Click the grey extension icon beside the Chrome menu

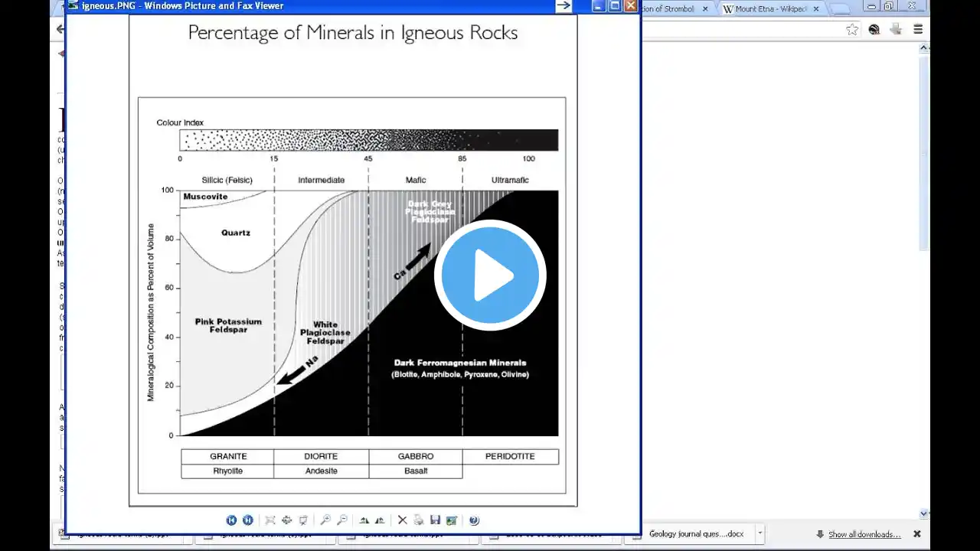pyautogui.click(x=897, y=30)
